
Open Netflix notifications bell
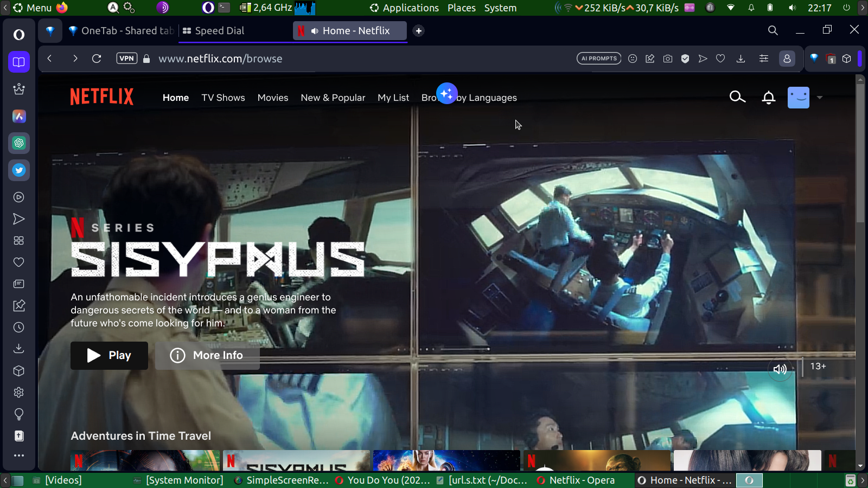coord(768,98)
